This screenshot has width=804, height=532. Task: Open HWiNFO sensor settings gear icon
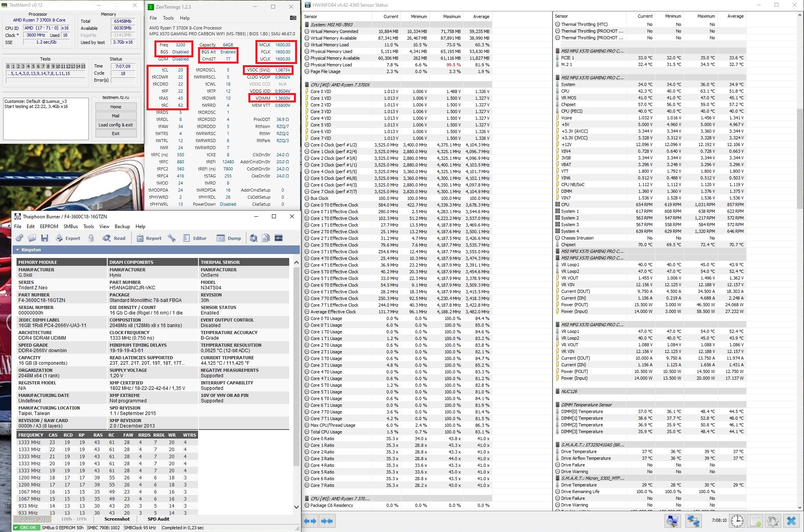[x=773, y=521]
